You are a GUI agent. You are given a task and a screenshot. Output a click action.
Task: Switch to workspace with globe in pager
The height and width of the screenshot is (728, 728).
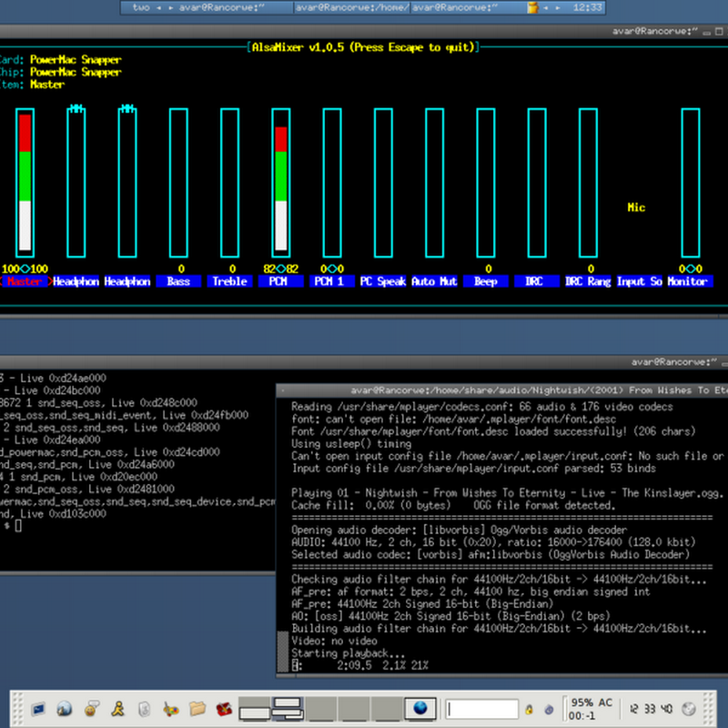pos(420,708)
